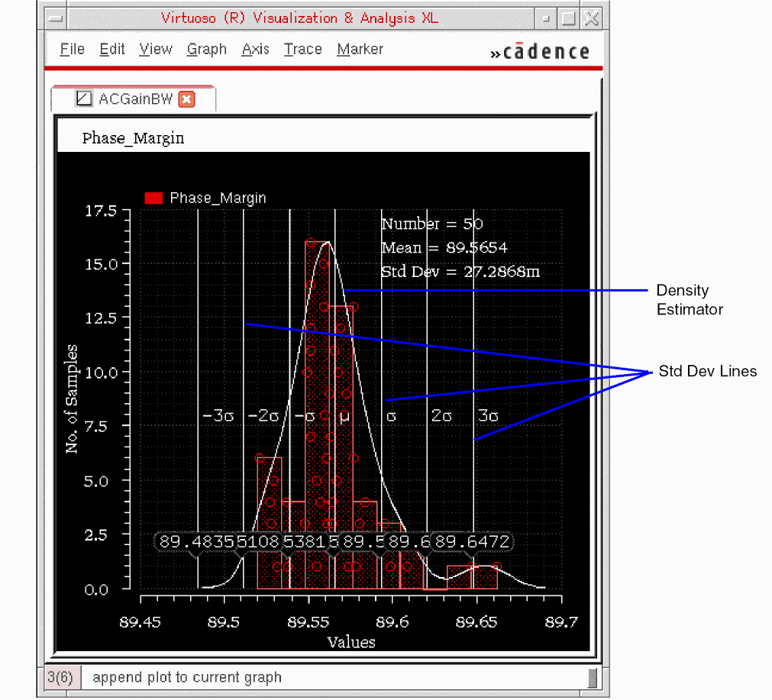Click the Mean = 89.5654 annotation
The width and height of the screenshot is (772, 700).
(444, 247)
